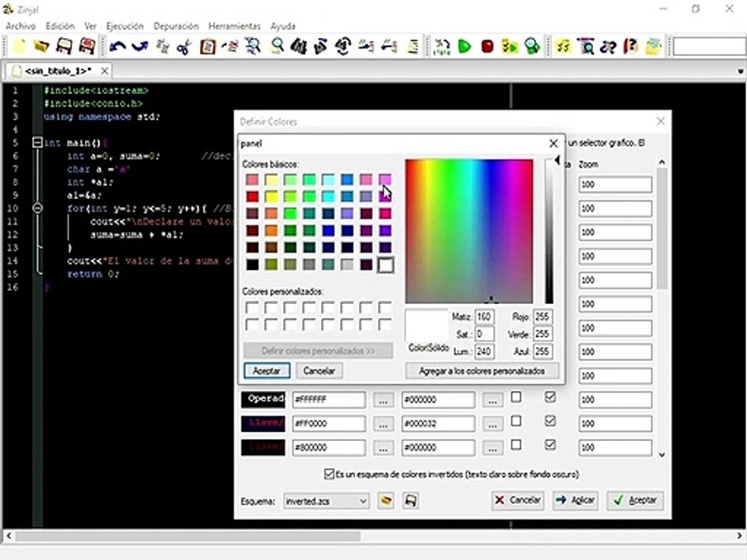This screenshot has height=560, width=747.
Task: Click Cancelar with red X icon
Action: coord(518,500)
